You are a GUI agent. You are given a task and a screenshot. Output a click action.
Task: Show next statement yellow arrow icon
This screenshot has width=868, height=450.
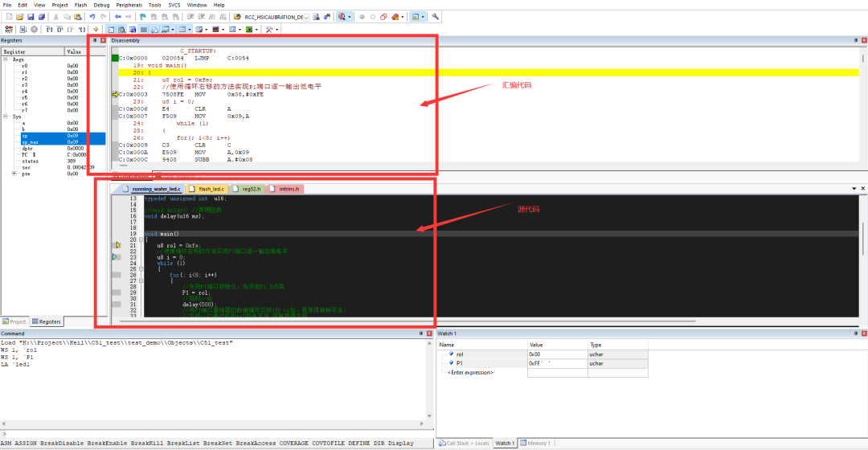point(96,30)
